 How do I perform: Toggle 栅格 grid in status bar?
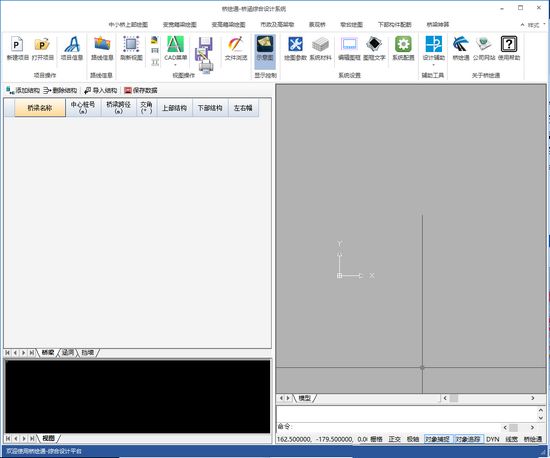click(376, 439)
